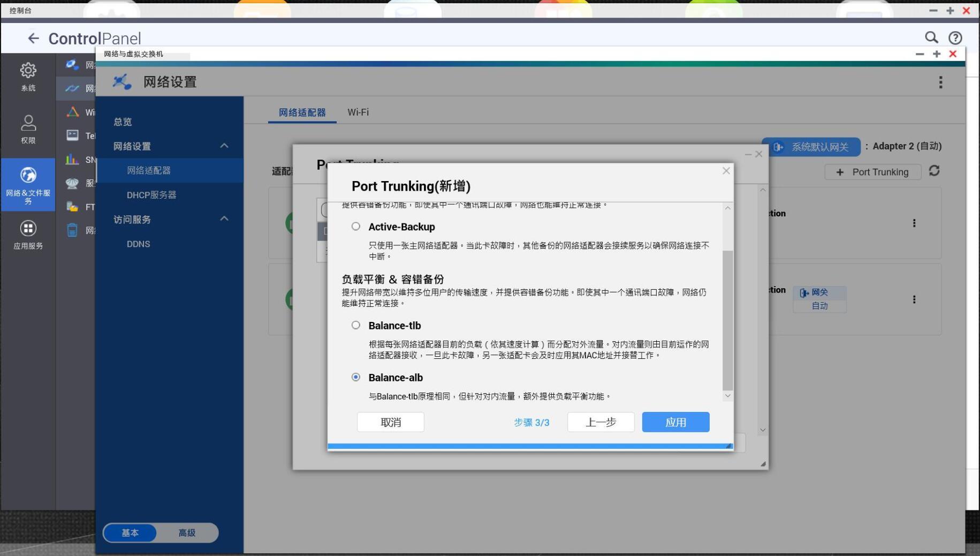Switch to the Wi-Fi tab
Viewport: 980px width, 556px height.
point(358,112)
